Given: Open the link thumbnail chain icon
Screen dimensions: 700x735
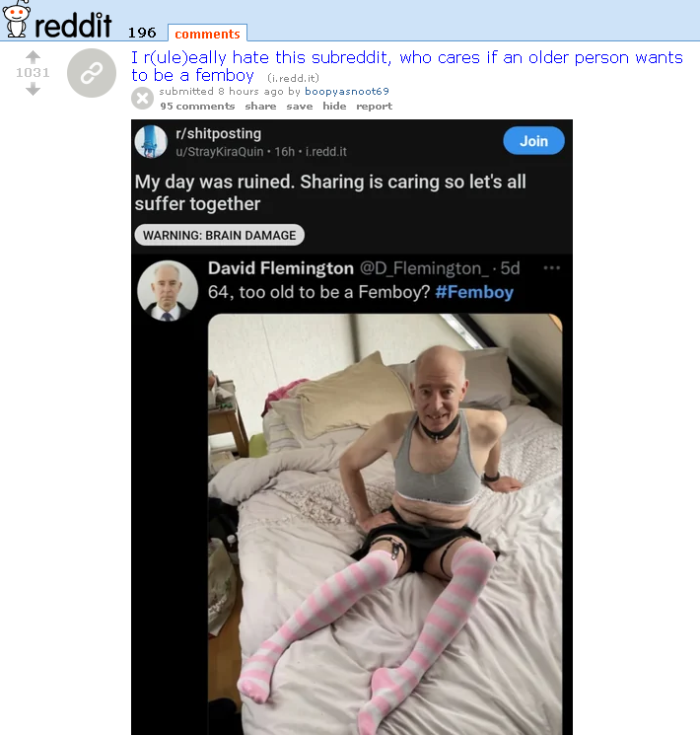Looking at the screenshot, I should tap(92, 73).
